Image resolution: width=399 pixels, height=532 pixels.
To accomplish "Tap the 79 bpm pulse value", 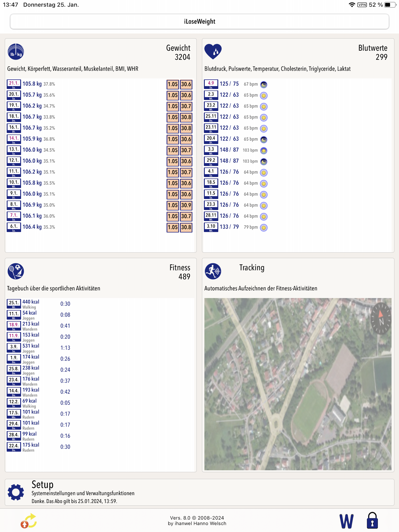I will pyautogui.click(x=251, y=227).
